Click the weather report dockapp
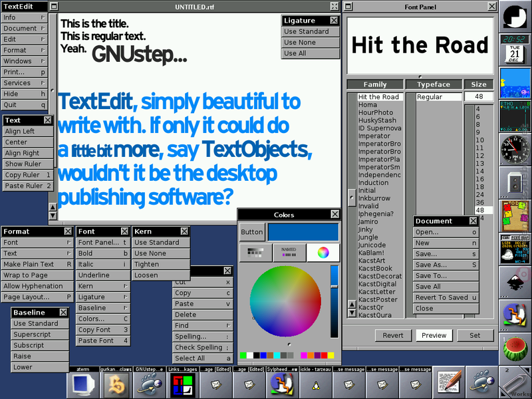Screen dimensions: 532x399 point(515,249)
